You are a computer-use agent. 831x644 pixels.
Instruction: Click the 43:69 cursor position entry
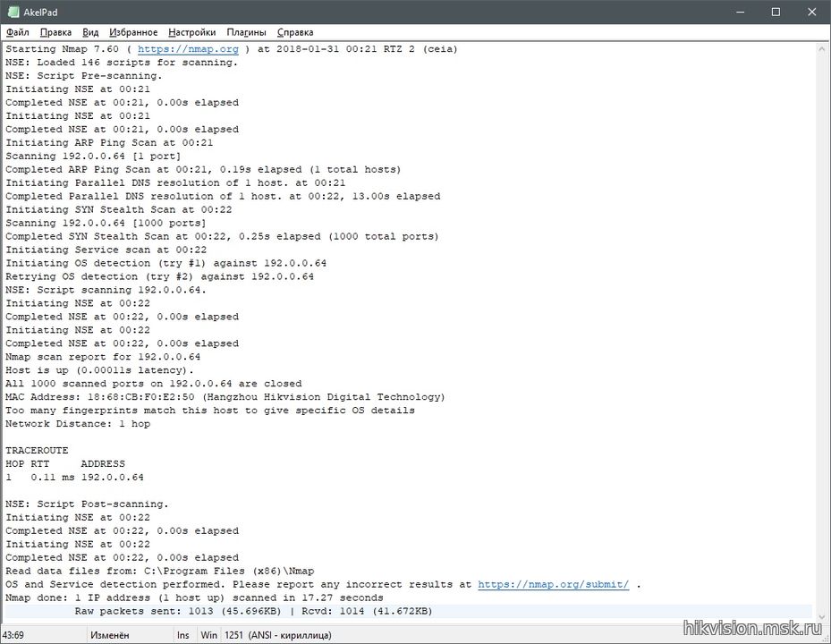coord(13,635)
